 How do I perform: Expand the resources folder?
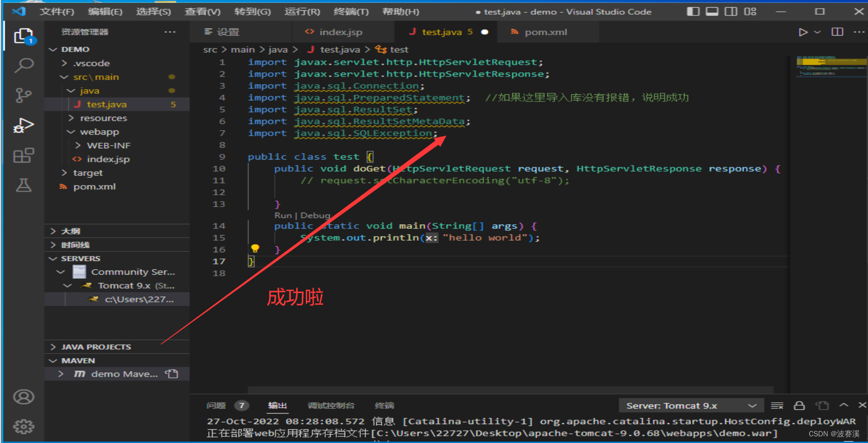pyautogui.click(x=117, y=118)
